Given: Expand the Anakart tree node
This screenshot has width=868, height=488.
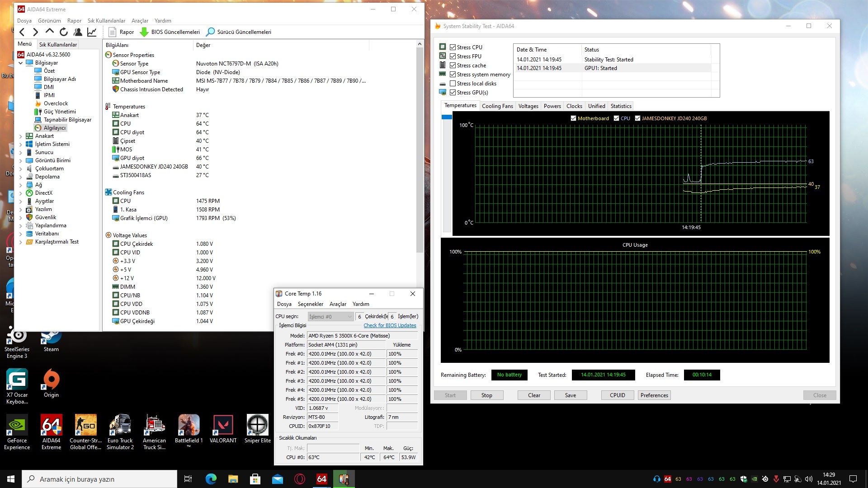Looking at the screenshot, I should tap(21, 136).
